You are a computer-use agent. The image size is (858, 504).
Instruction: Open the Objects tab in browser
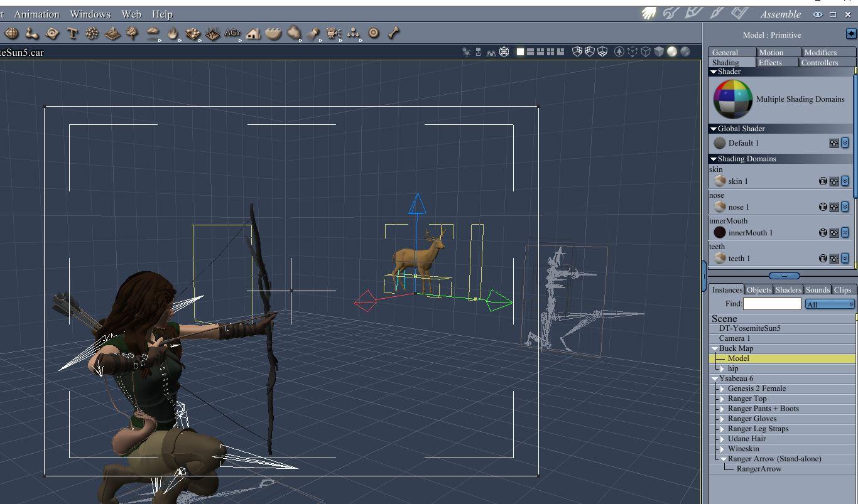(759, 289)
